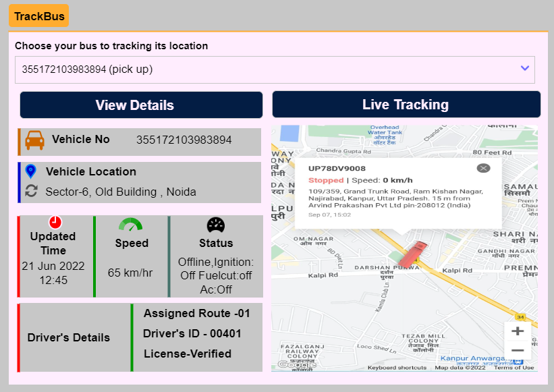The width and height of the screenshot is (554, 392).
Task: Click the '109/359, Grand Trunk Road' address in popup
Action: point(395,198)
